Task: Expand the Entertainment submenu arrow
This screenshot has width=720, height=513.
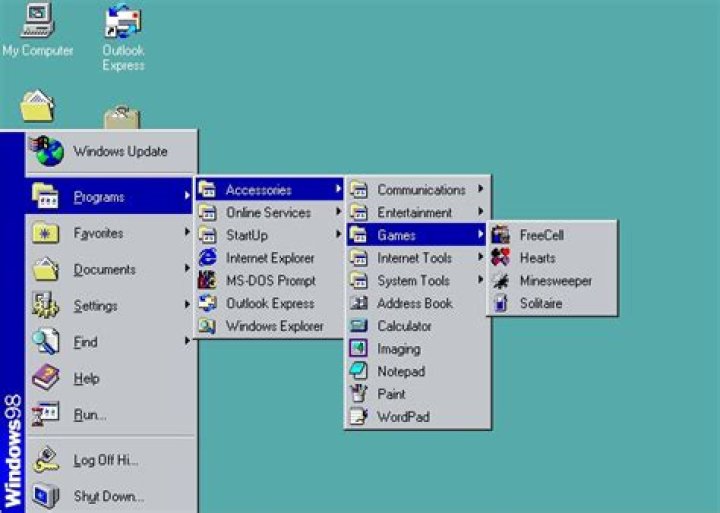Action: [x=481, y=212]
